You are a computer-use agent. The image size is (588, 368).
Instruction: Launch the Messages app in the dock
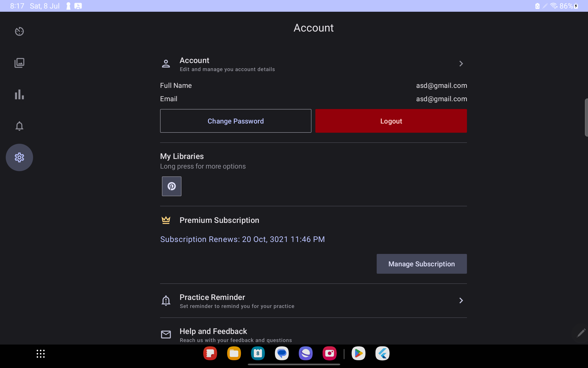click(282, 353)
